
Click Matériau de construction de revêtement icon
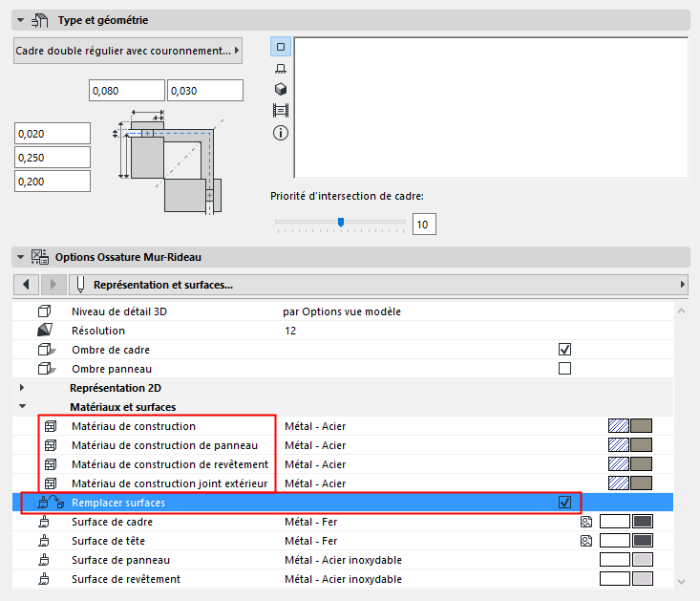tap(51, 464)
